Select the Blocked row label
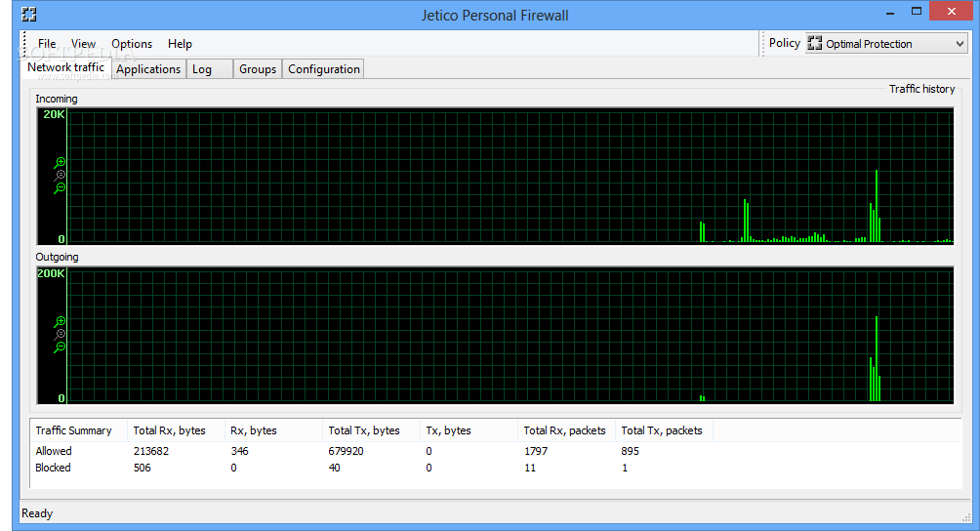980x531 pixels. click(x=53, y=468)
